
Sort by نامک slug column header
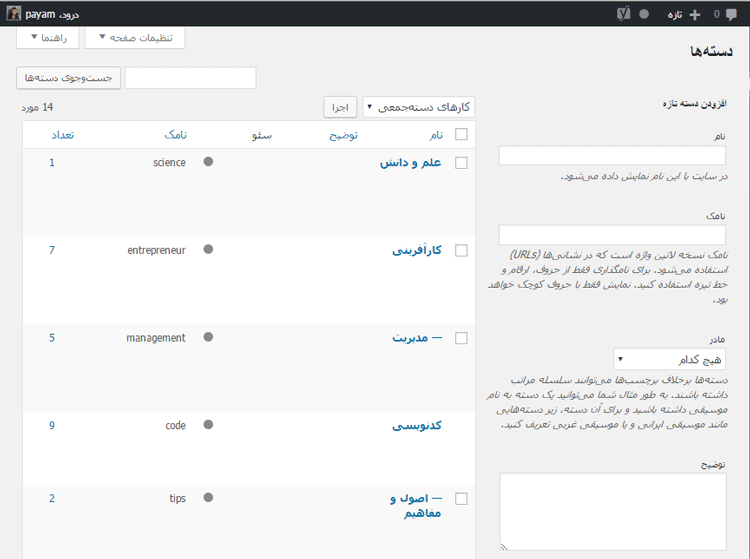pyautogui.click(x=176, y=135)
